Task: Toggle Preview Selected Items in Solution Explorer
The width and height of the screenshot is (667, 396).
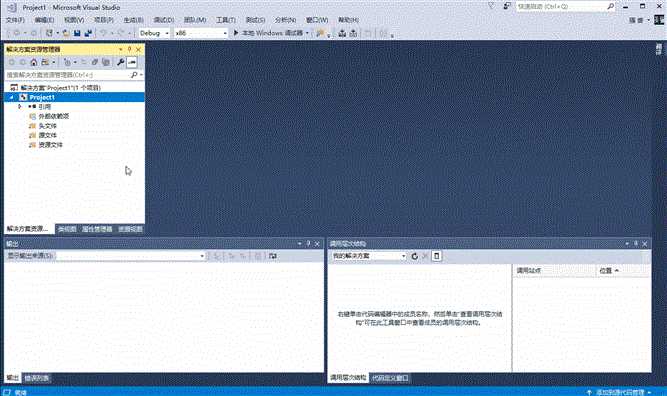Action: 132,63
